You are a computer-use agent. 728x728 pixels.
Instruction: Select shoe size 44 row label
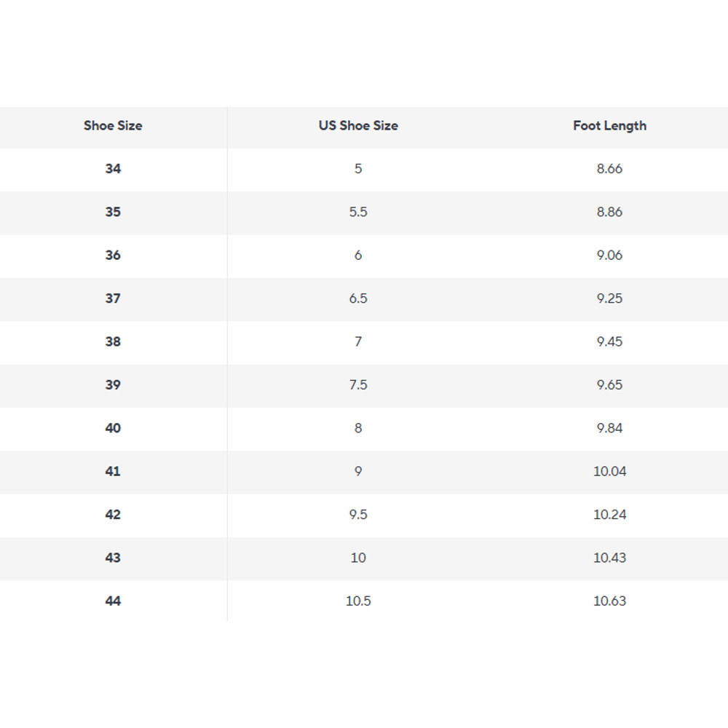113,601
